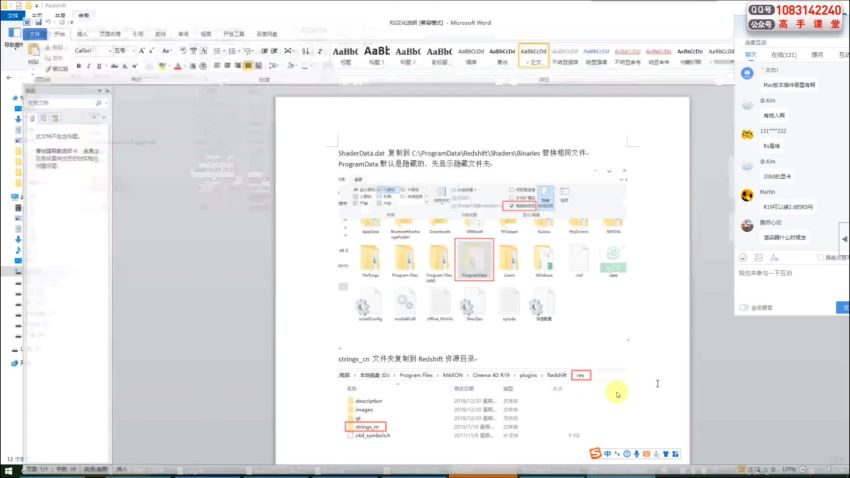Open the Calibri font name dropdown
The width and height of the screenshot is (850, 478).
coord(110,50)
